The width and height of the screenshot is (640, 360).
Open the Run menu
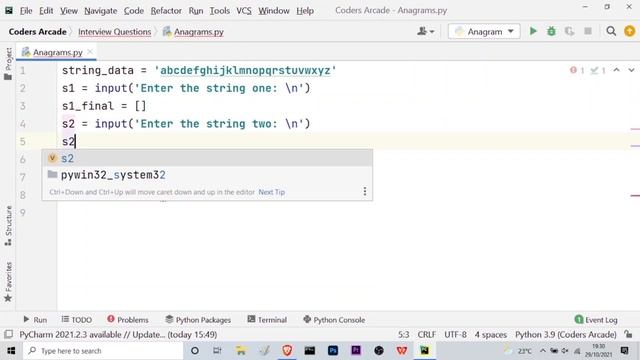point(196,11)
